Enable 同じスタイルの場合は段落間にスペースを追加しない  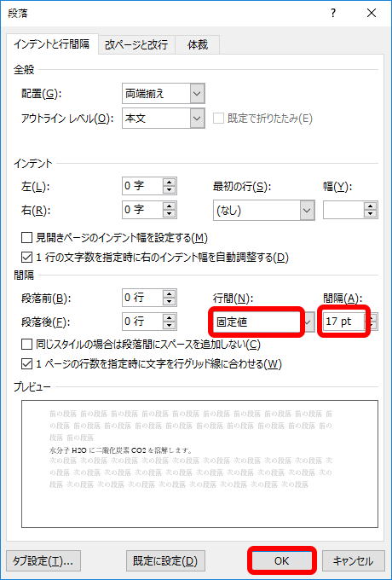tap(26, 345)
